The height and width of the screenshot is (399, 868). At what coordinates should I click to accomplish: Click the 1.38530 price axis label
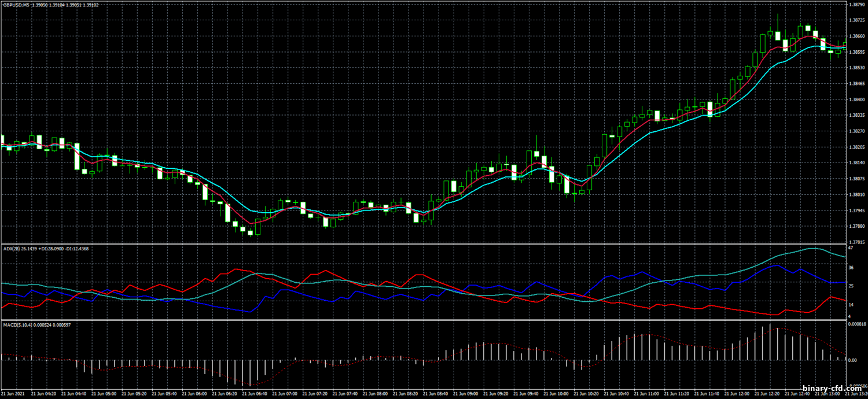tap(856, 68)
